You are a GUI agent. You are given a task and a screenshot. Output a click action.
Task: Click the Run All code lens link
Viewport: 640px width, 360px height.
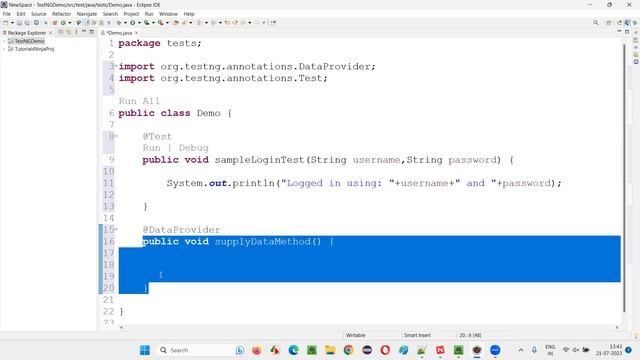tap(139, 101)
